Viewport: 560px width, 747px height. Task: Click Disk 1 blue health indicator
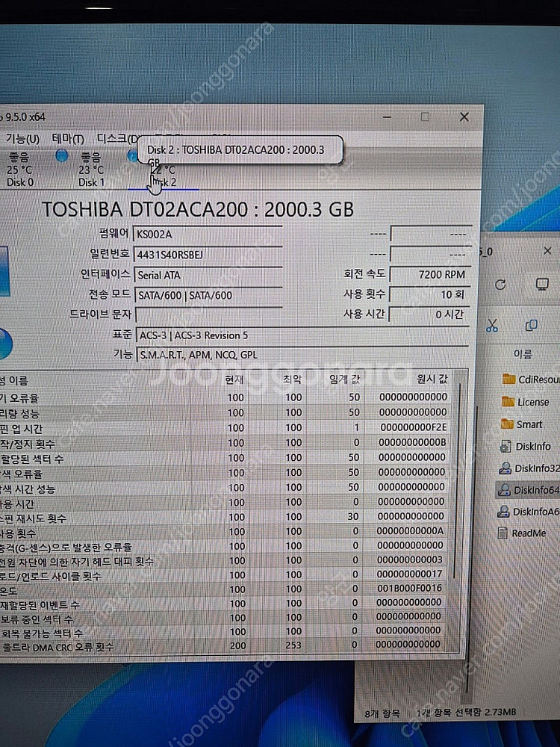61,155
